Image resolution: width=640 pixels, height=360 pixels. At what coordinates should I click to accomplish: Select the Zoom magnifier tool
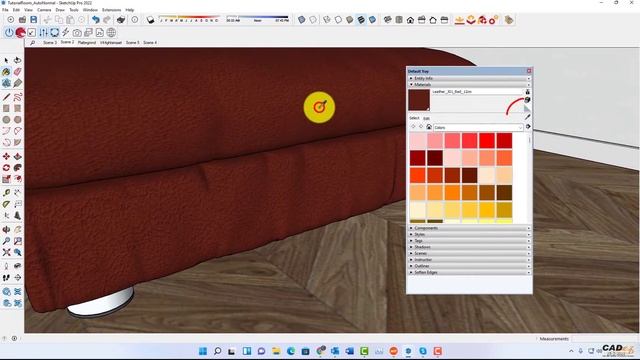click(6, 241)
